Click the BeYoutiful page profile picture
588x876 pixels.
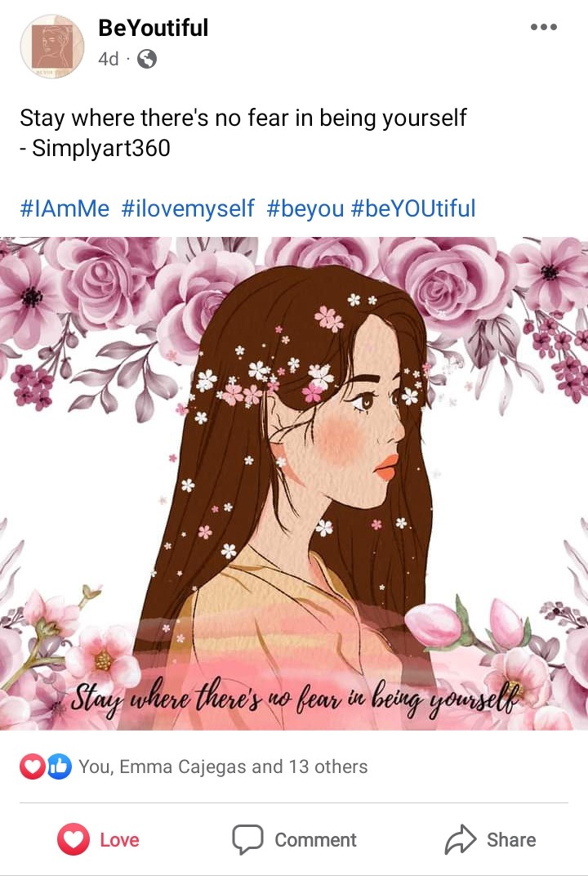(x=52, y=47)
